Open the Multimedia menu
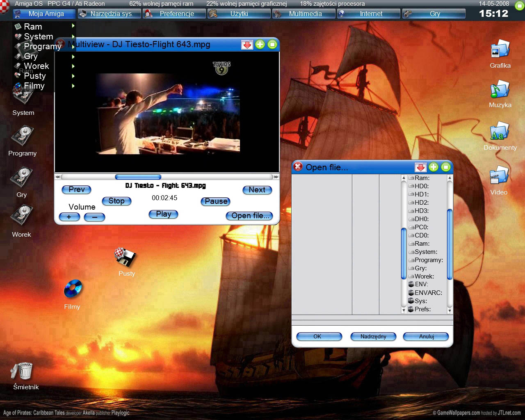Viewport: 525px width, 420px height. 304,14
